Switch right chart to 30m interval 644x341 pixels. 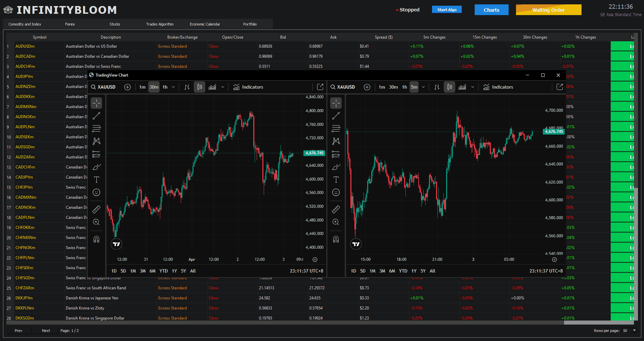[393, 87]
